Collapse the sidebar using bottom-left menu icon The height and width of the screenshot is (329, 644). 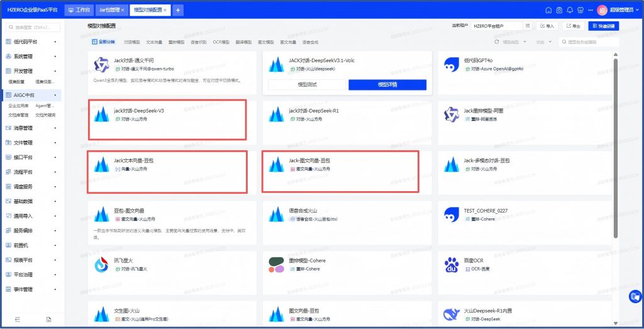(17, 320)
